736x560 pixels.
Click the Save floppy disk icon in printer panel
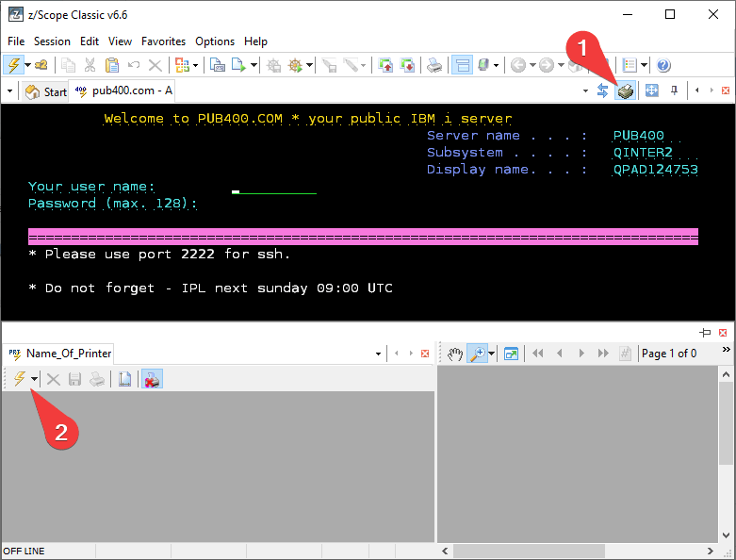tap(75, 379)
